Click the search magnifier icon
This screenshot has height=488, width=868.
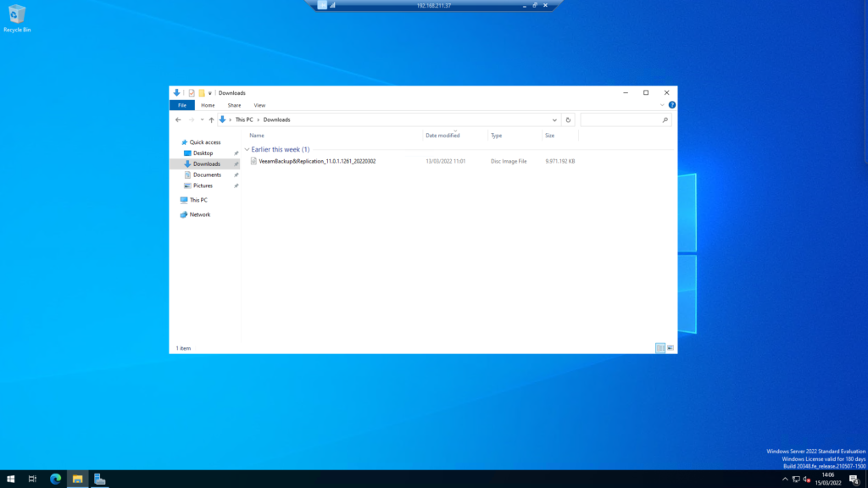click(665, 119)
